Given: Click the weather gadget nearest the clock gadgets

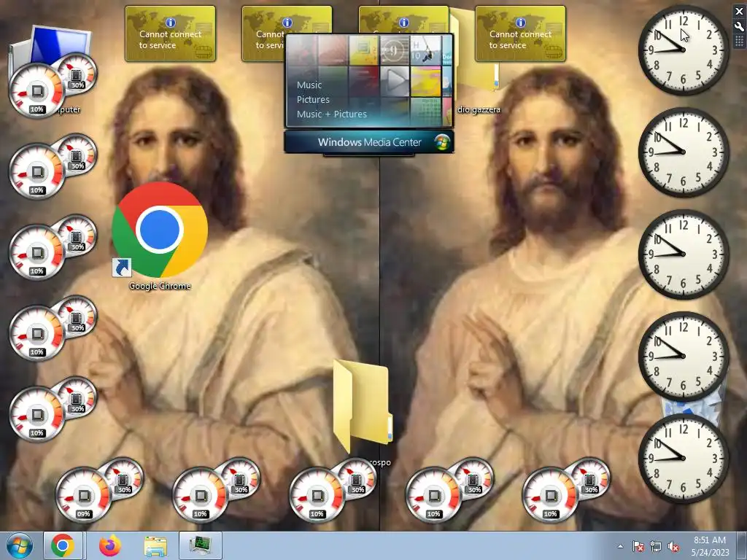Looking at the screenshot, I should [520, 34].
